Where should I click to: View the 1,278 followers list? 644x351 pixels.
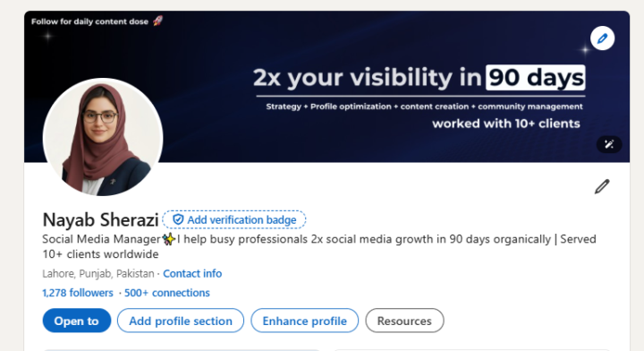pos(78,293)
